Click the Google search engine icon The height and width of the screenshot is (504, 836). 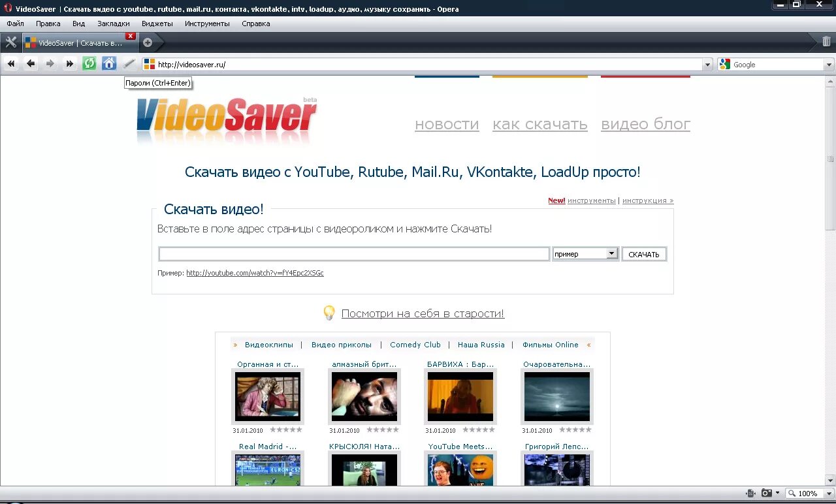724,65
